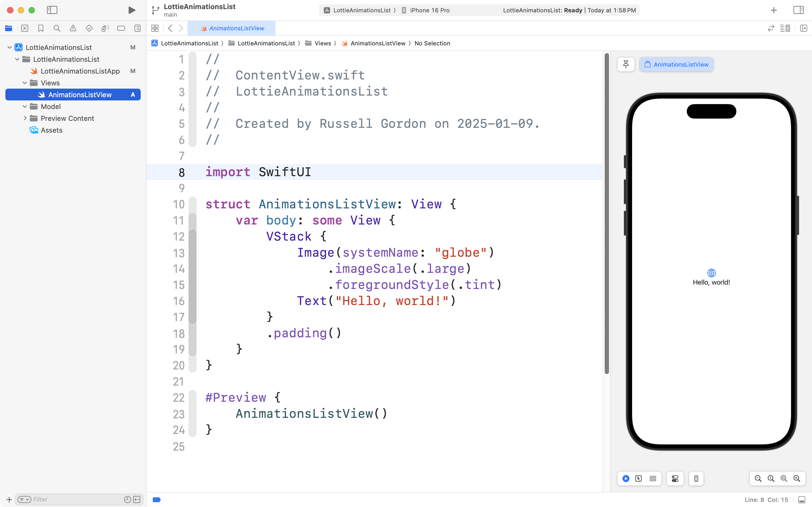Screen dimensions: 812x507
Task: Toggle the right inspector panel
Action: click(798, 10)
